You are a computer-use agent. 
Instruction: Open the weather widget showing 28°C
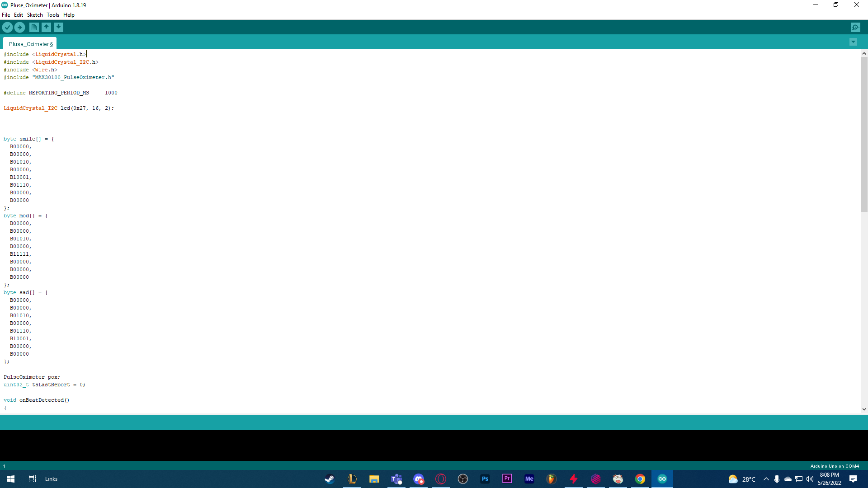click(741, 479)
